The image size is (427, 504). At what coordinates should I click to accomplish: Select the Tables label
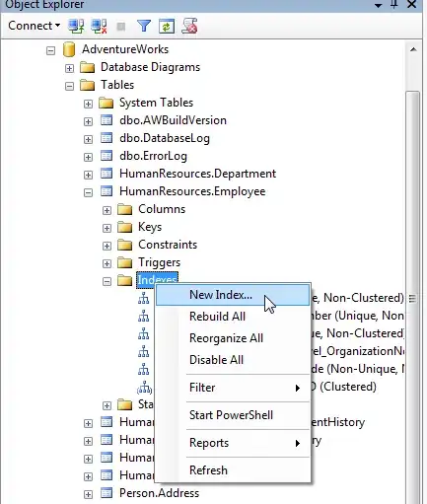[x=117, y=85]
